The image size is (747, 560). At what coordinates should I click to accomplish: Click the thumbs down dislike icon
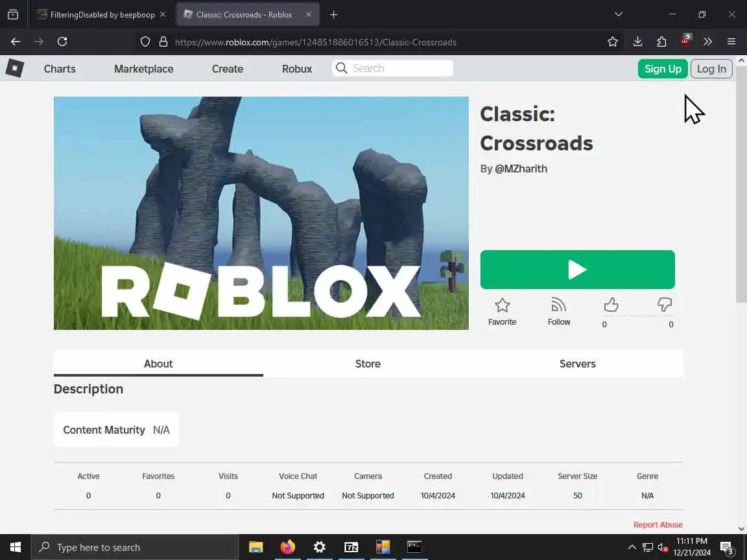point(664,305)
